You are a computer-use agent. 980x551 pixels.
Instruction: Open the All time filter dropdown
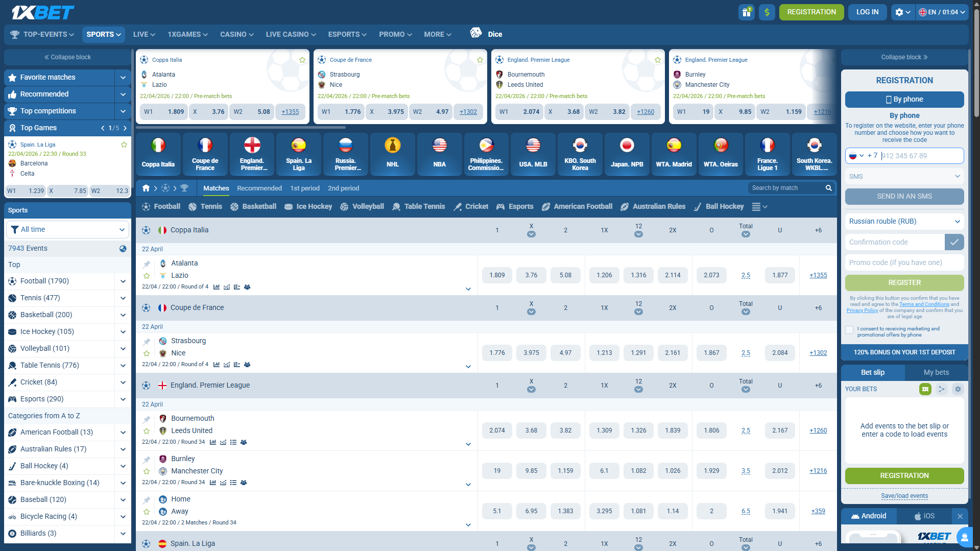[x=67, y=229]
